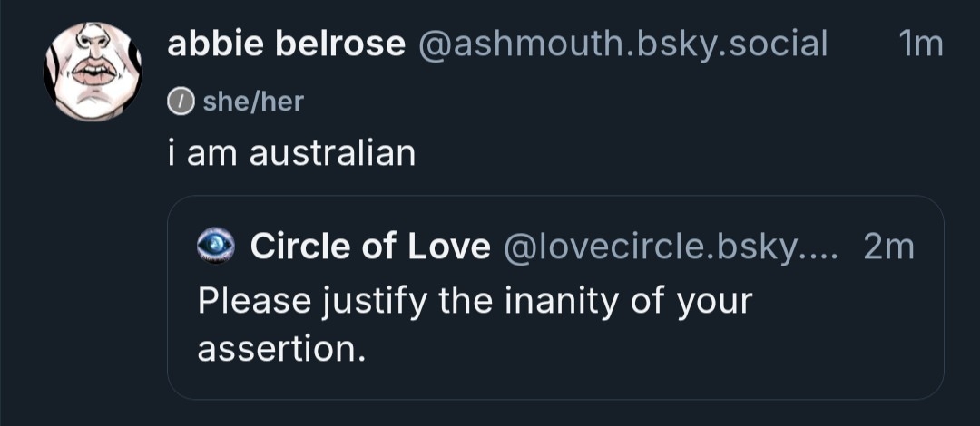Select the she/her pronouns label
The width and height of the screenshot is (980, 426).
tap(253, 102)
